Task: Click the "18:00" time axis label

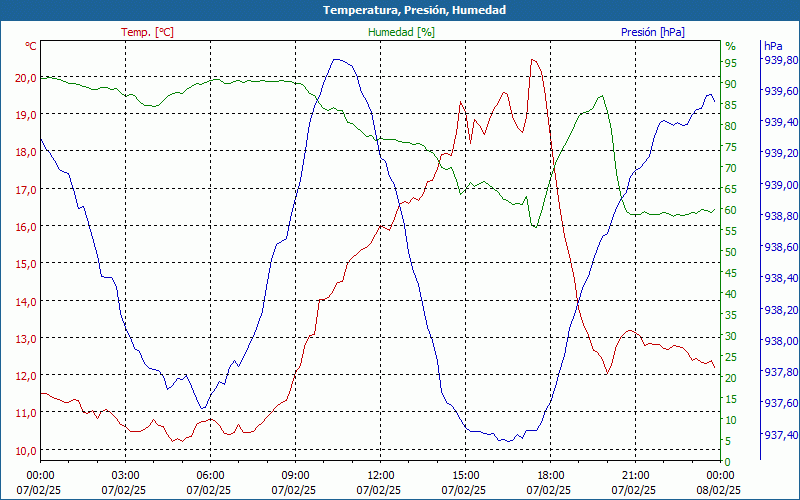Action: [550, 476]
